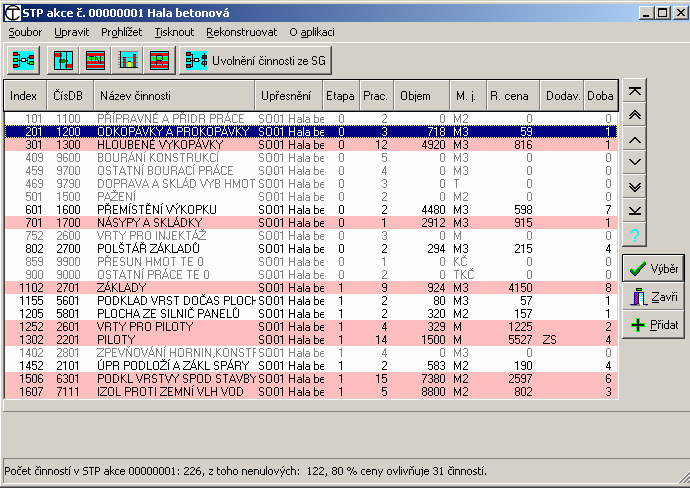
Task: Click the Doba column header
Action: (601, 95)
